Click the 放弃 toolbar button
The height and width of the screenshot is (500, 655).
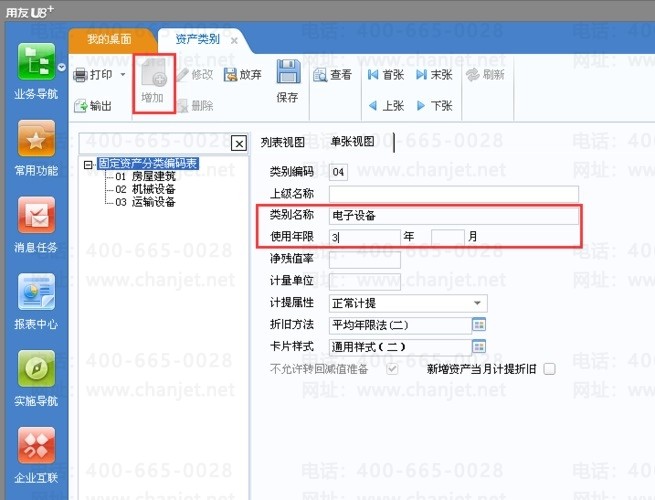(243, 75)
